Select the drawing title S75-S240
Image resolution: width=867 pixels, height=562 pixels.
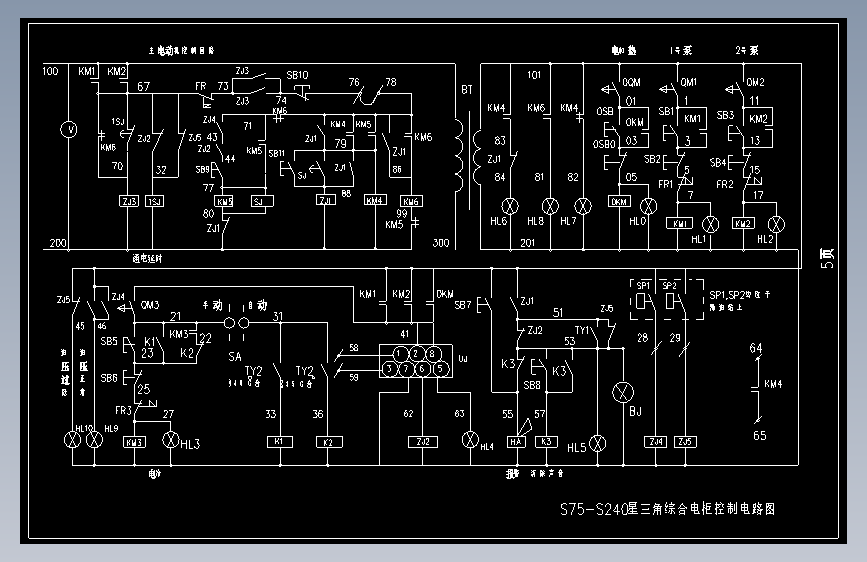[667, 509]
